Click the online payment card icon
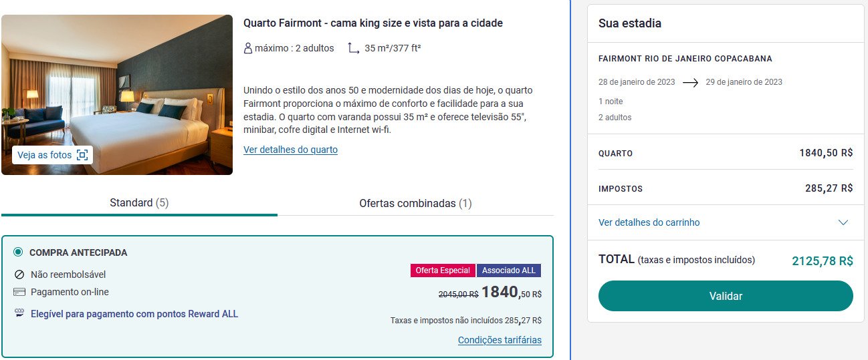The height and width of the screenshot is (360, 868). coord(19,292)
